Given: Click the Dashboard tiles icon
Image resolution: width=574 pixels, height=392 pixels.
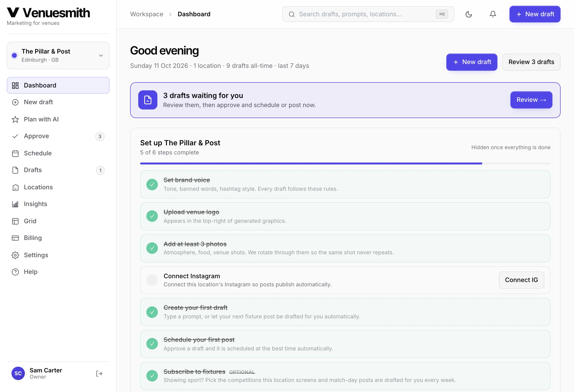Looking at the screenshot, I should [x=15, y=85].
